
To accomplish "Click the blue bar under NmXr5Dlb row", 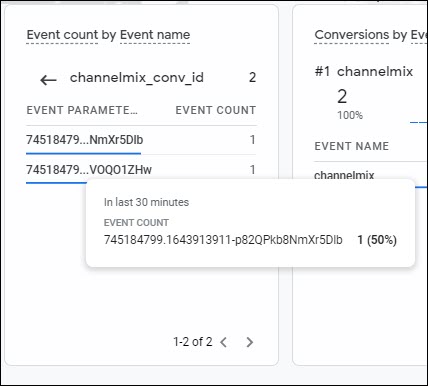I will [x=83, y=154].
